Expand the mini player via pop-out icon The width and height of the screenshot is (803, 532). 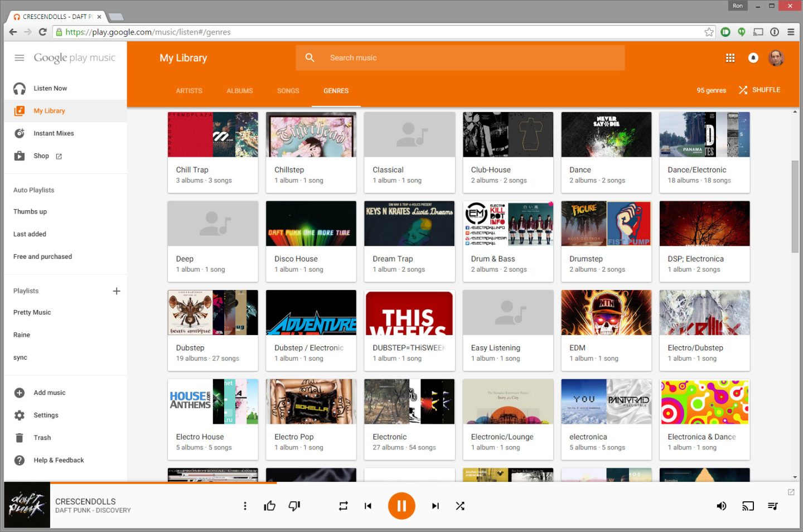(x=791, y=492)
